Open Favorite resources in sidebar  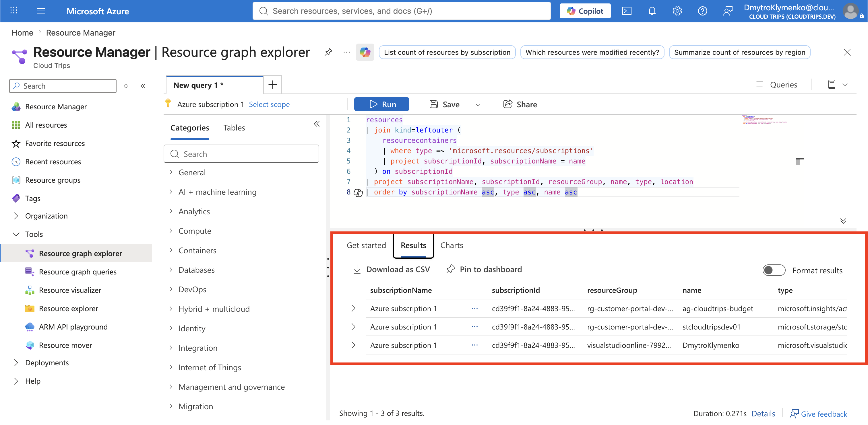55,143
